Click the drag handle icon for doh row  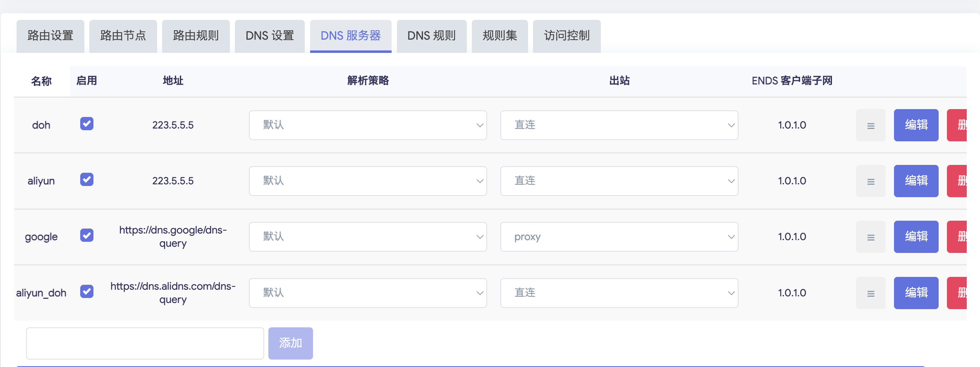[x=870, y=125]
